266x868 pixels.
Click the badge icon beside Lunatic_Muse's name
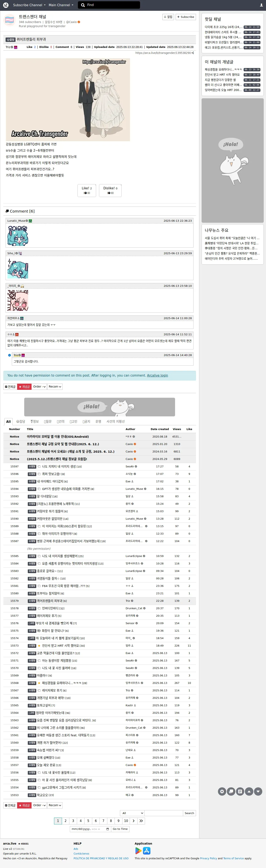click(x=30, y=221)
